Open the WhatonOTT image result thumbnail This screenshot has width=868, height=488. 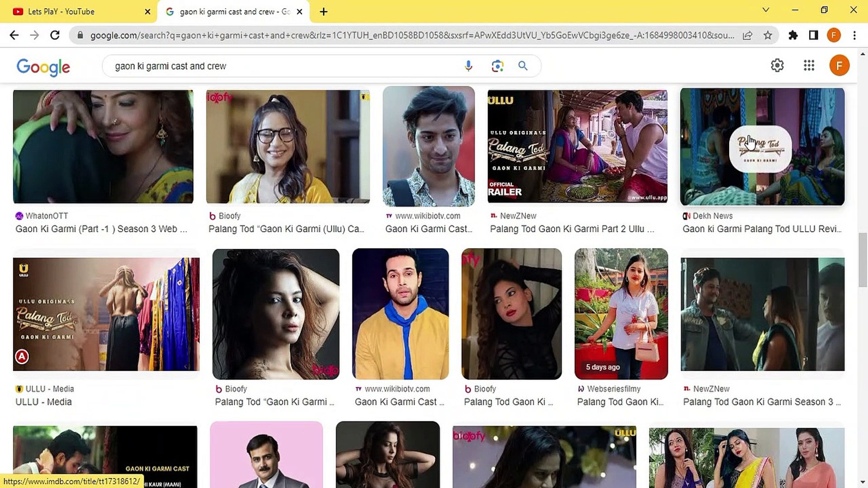pyautogui.click(x=103, y=146)
